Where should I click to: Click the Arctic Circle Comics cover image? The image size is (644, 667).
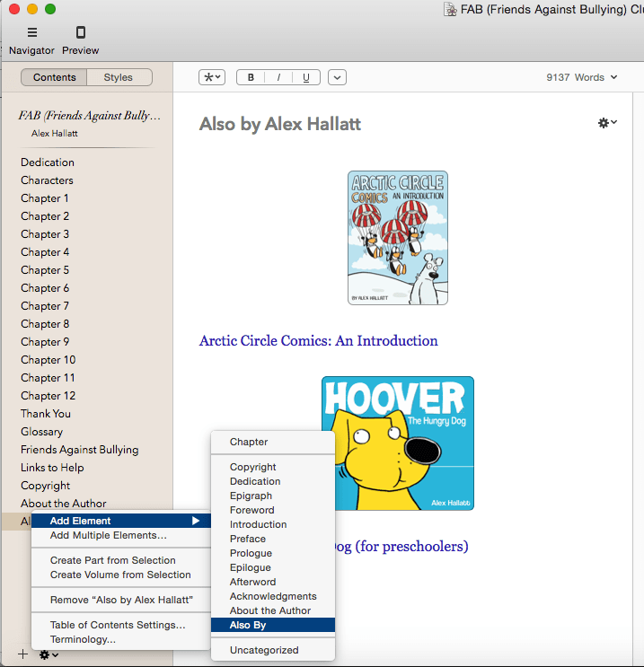tap(398, 238)
